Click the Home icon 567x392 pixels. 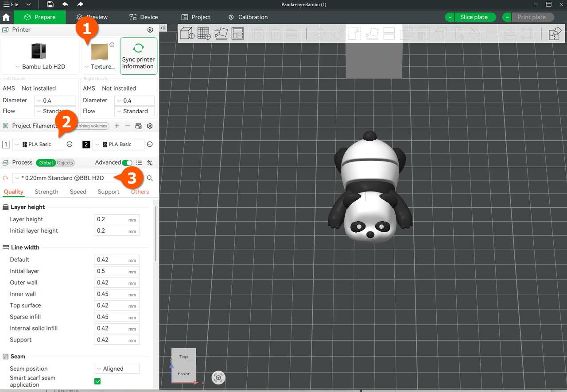[x=6, y=17]
